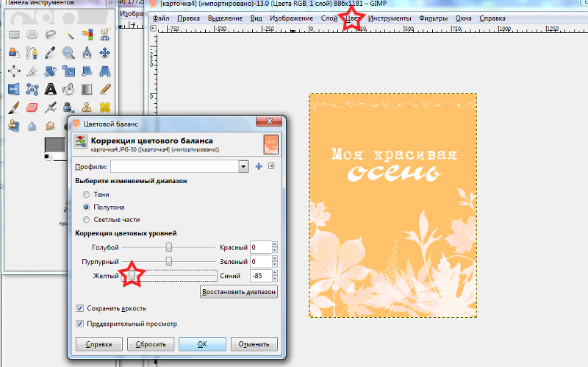Open the profiles menu arrow icon
This screenshot has height=367, width=588.
tap(271, 166)
